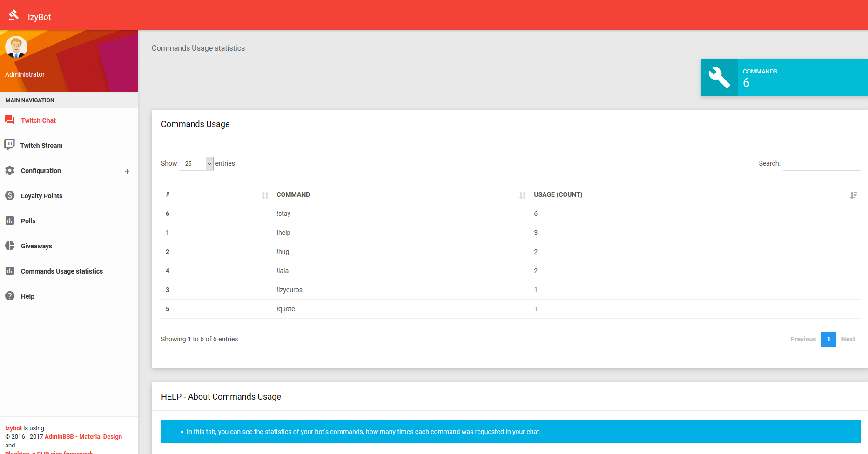Go to Twitch Chat menu item
Image resolution: width=868 pixels, height=454 pixels.
(38, 120)
